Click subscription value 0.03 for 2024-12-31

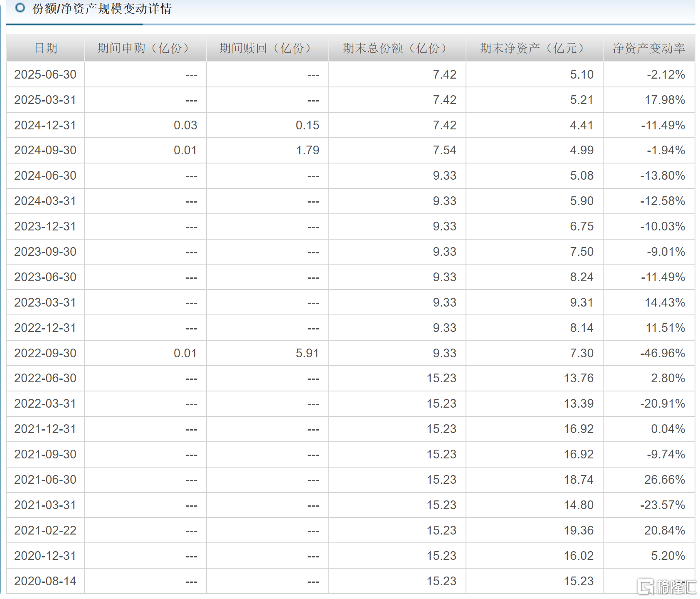(185, 125)
